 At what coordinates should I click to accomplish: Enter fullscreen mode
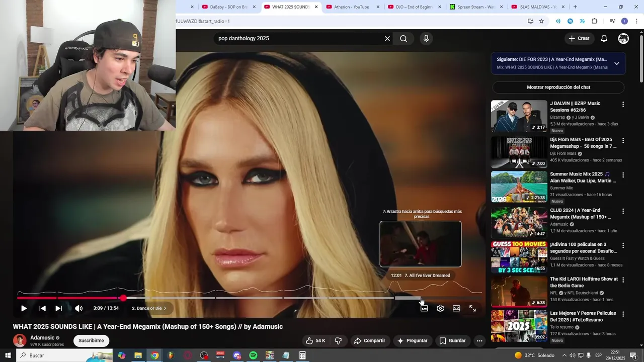(x=472, y=308)
